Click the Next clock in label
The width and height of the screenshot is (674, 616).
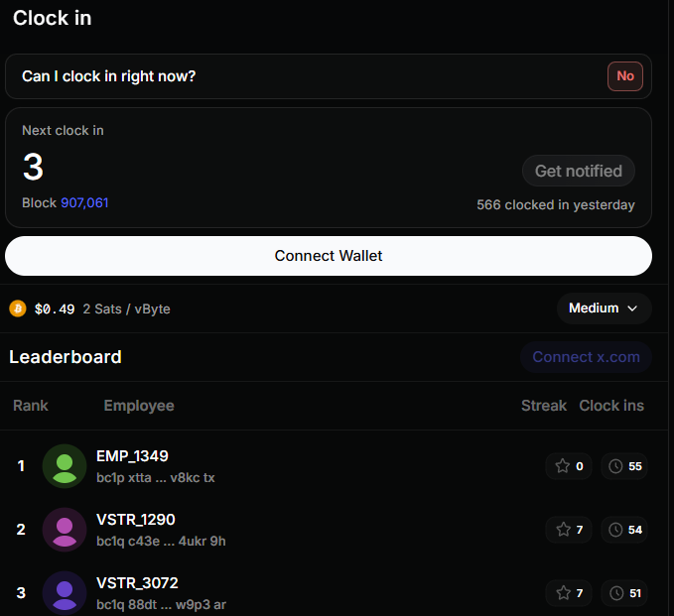(x=63, y=131)
